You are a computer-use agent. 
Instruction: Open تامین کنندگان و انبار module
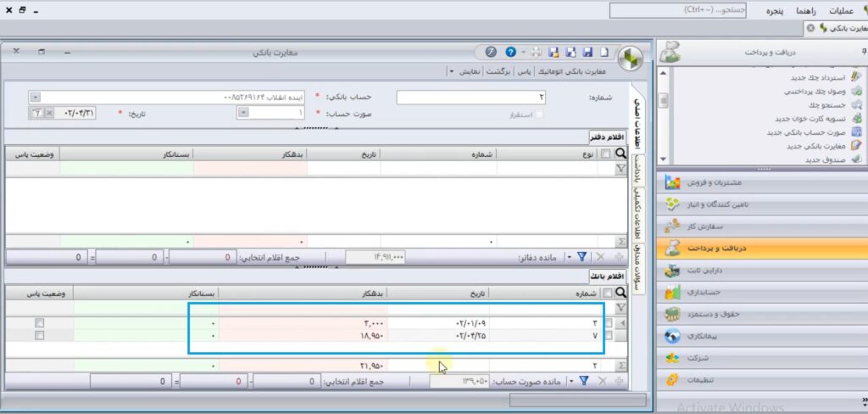click(x=763, y=204)
